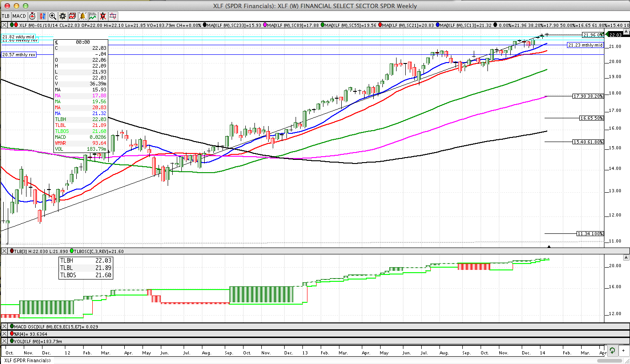Click the oscillator wave icon
Screen dimensions: 630x364
[113, 16]
